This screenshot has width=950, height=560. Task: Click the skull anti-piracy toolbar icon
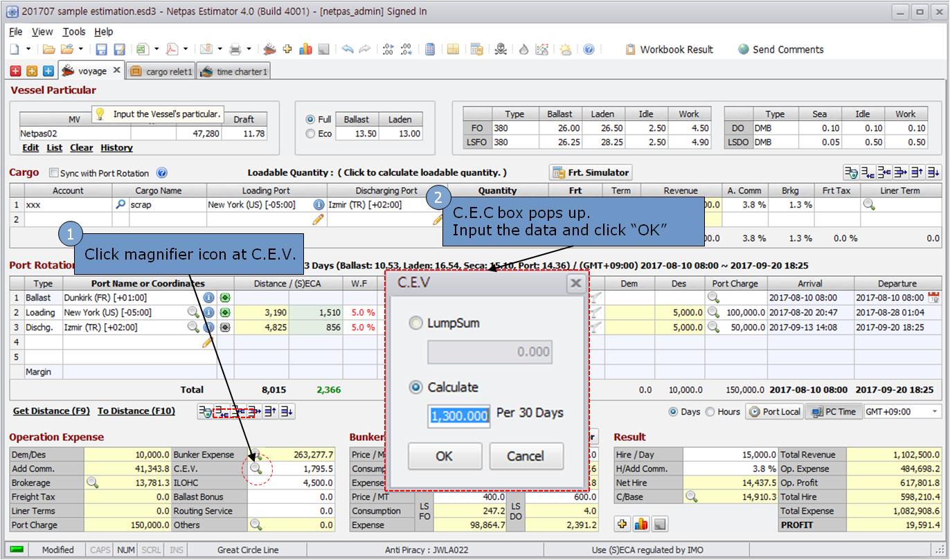[501, 49]
